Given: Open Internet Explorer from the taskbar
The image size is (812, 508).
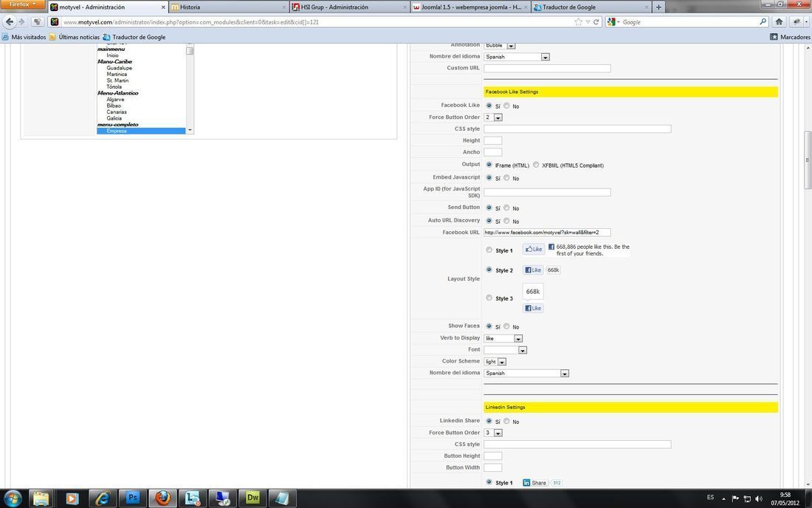Looking at the screenshot, I should pyautogui.click(x=103, y=498).
